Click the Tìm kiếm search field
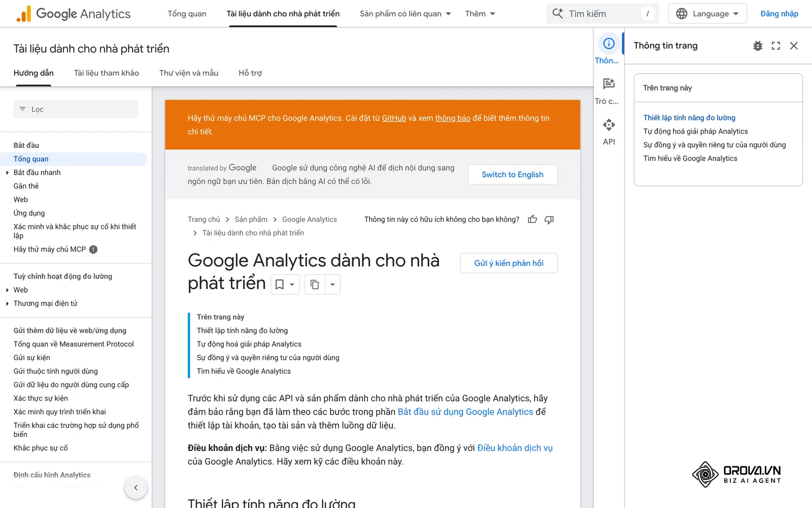This screenshot has width=812, height=508. [x=602, y=14]
